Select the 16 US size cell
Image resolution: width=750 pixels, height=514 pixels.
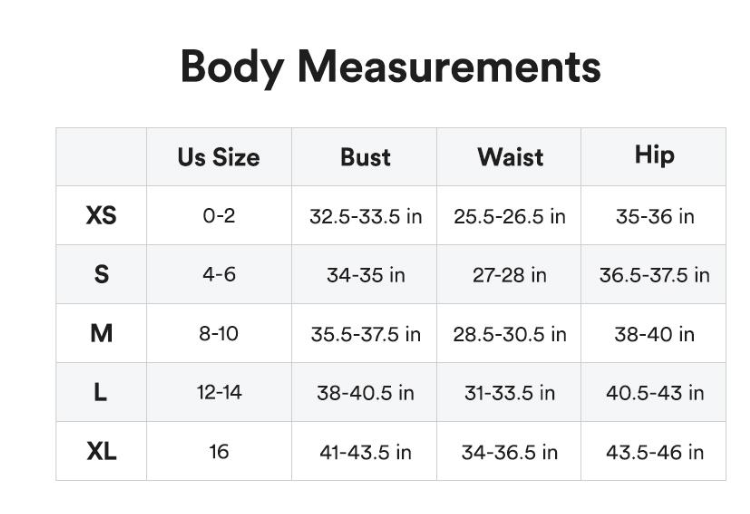[219, 451]
